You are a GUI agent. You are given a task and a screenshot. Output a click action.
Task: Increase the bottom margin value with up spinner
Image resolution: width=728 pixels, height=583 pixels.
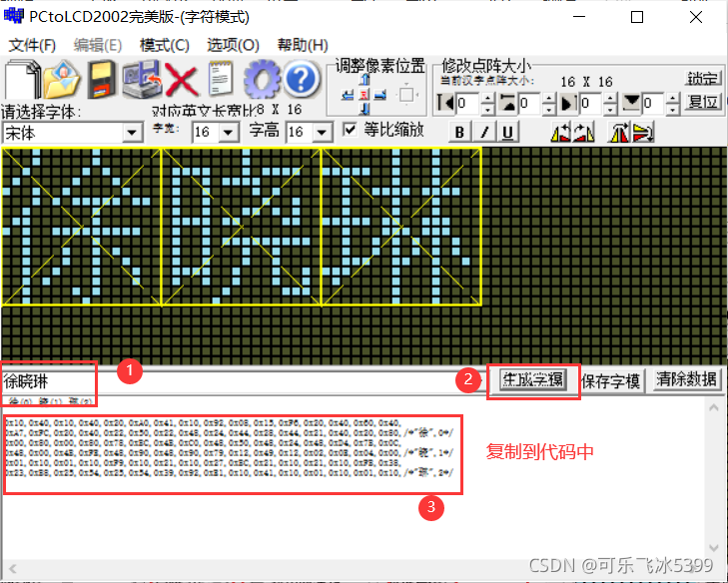[673, 98]
